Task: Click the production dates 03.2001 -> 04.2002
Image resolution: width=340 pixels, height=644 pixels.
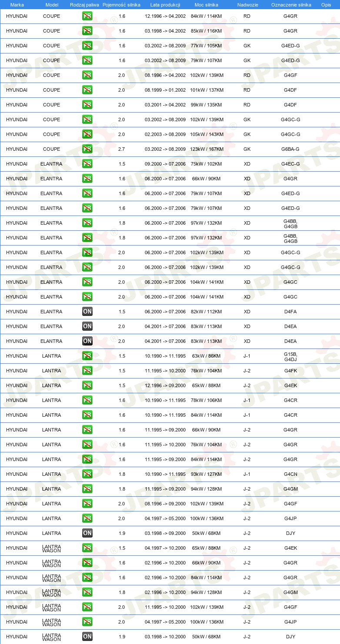Action: (x=165, y=105)
